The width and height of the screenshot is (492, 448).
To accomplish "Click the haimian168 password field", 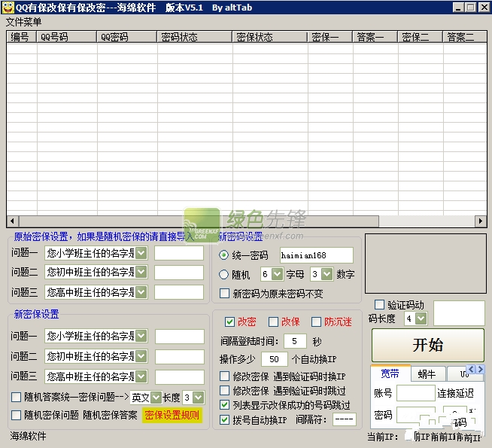I will 317,255.
